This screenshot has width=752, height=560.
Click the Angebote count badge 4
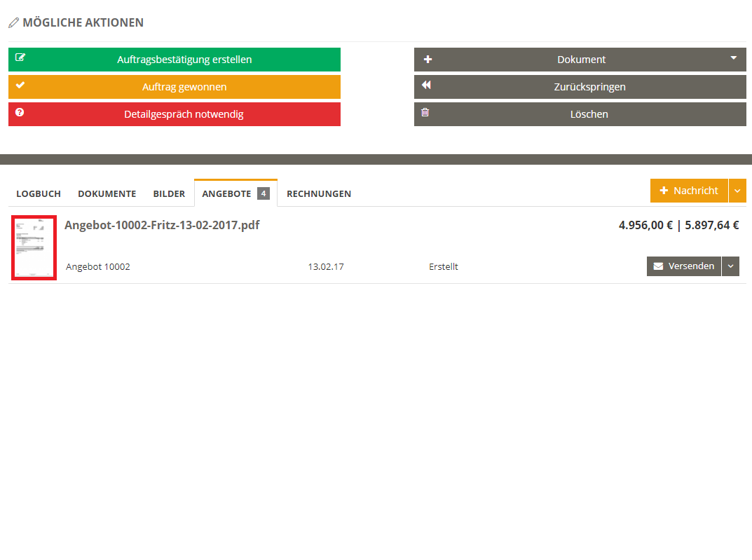(264, 193)
